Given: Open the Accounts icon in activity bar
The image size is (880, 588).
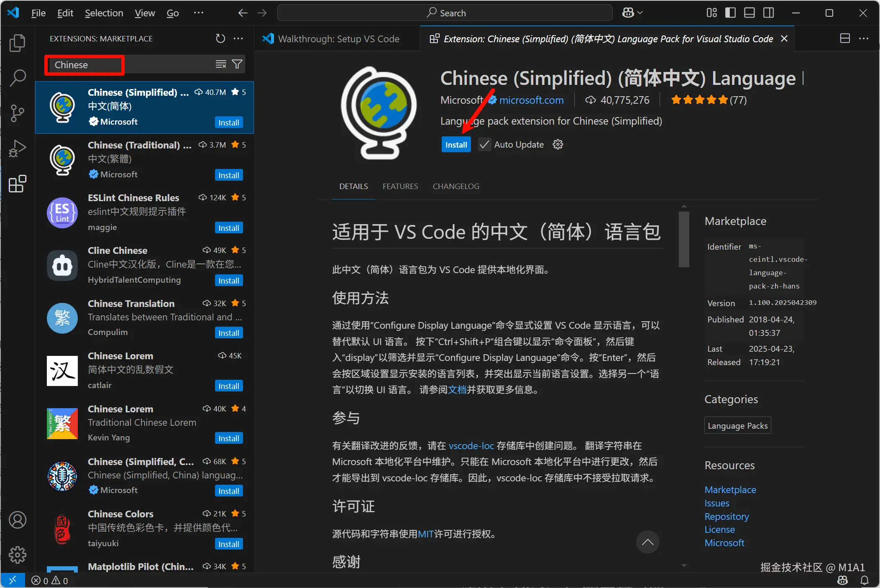Looking at the screenshot, I should (x=17, y=520).
